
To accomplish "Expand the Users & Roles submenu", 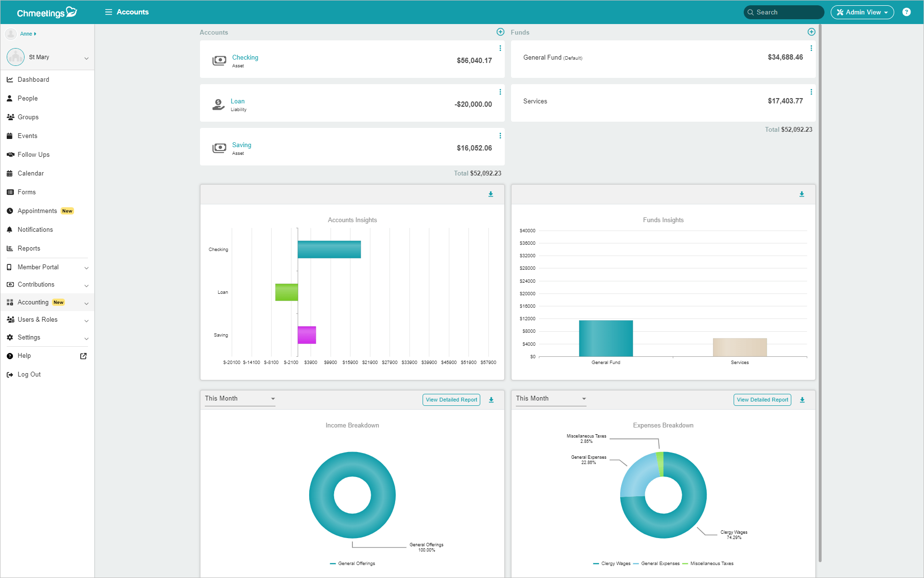I will pyautogui.click(x=87, y=321).
